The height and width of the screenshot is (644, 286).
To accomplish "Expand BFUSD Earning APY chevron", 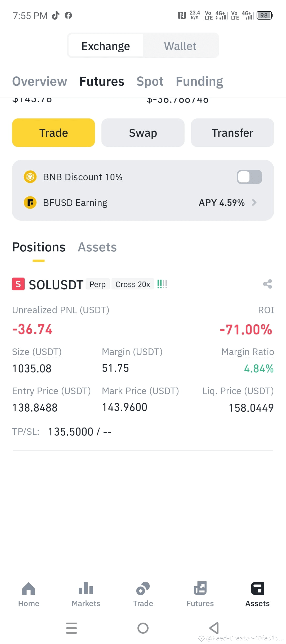I will 254,203.
